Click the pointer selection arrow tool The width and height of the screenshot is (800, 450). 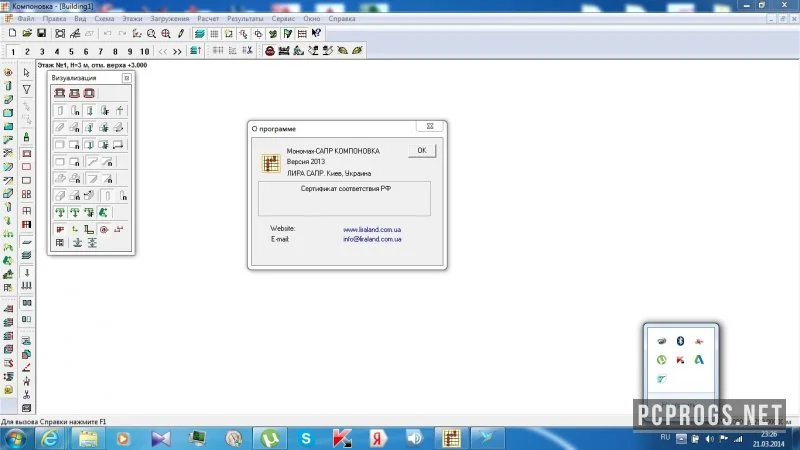27,73
